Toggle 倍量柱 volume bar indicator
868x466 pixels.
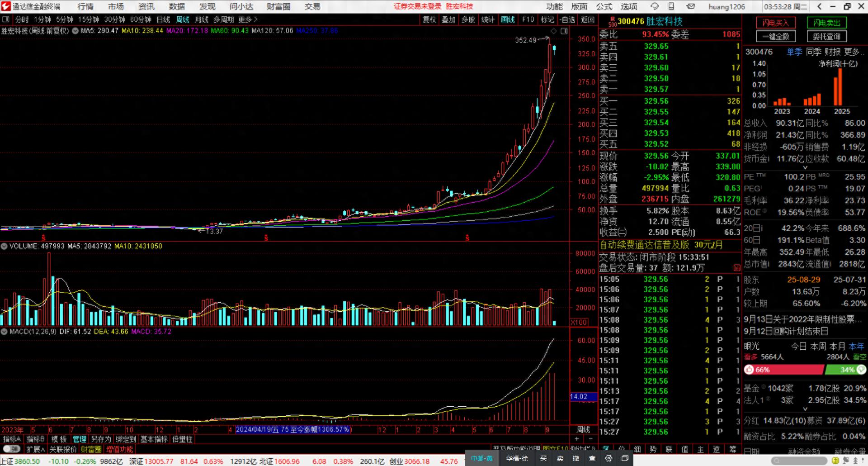click(182, 439)
